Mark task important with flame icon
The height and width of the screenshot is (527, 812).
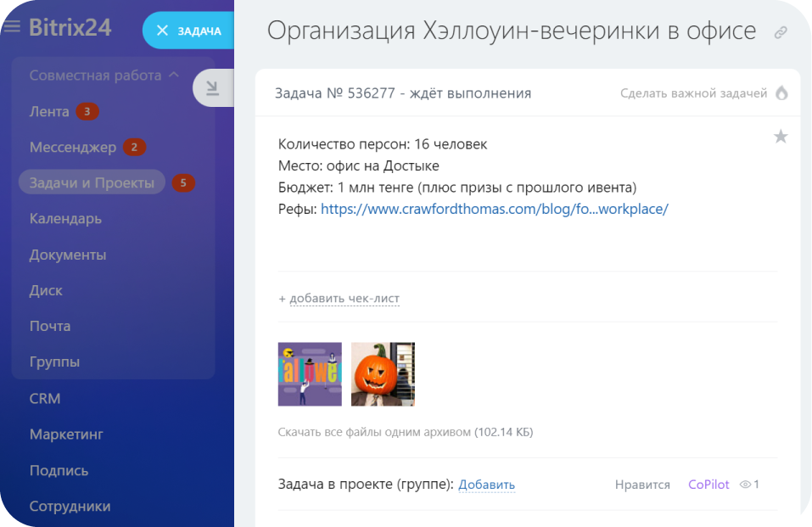tap(781, 93)
